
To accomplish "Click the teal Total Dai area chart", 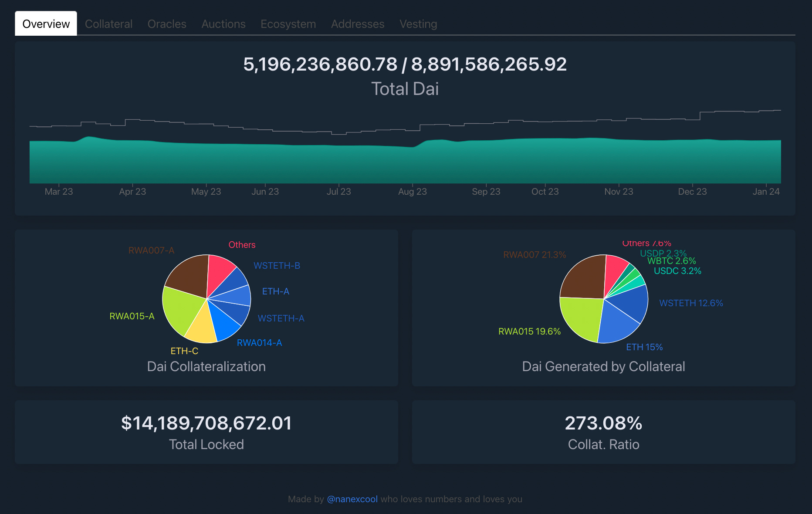I will (x=405, y=162).
